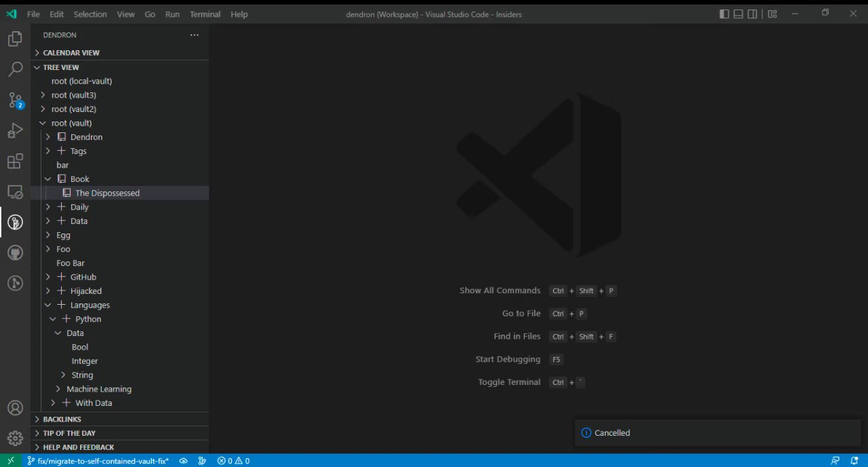
Task: Open the Explorer view in activity bar
Action: [x=15, y=39]
